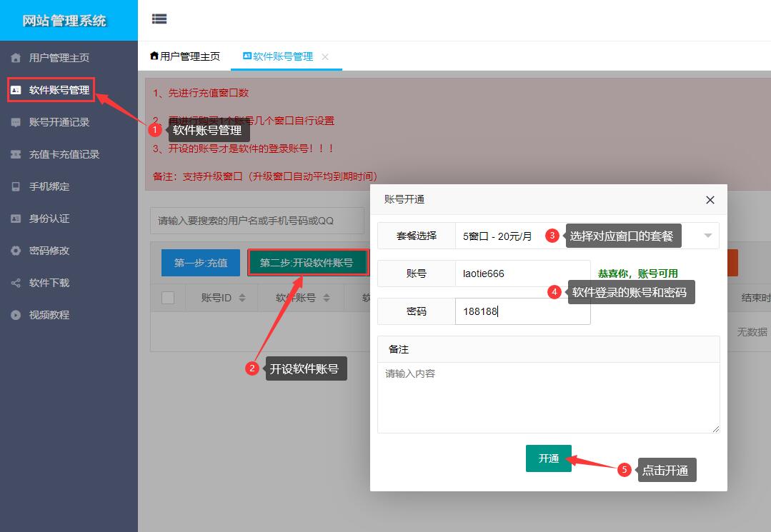Click the 备注 section label
Image resolution: width=771 pixels, height=532 pixels.
(x=398, y=349)
